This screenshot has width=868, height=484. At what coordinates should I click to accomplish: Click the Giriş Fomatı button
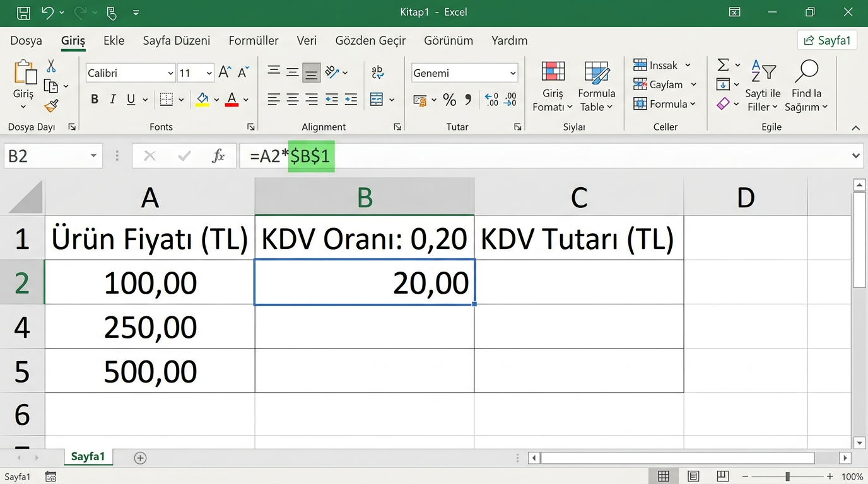[x=553, y=86]
